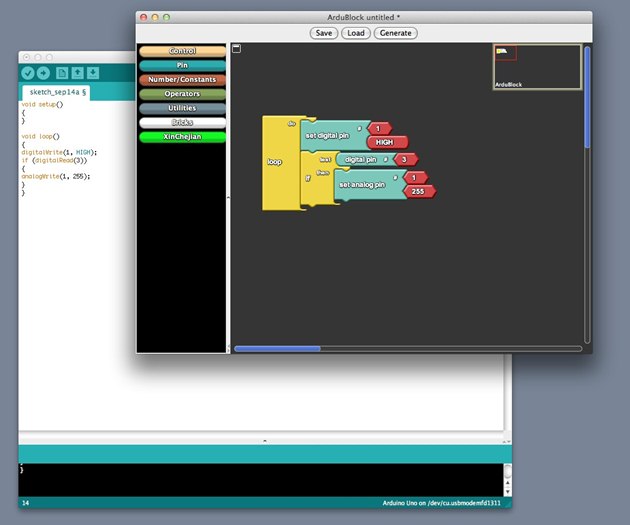The width and height of the screenshot is (630, 525).
Task: Click the ArduBlock minimap thumbnail
Action: (x=537, y=67)
